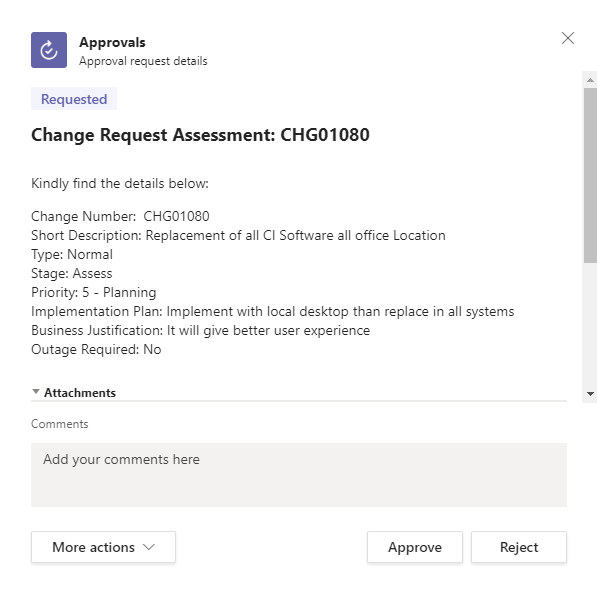Click the Approval request details subtitle
The image size is (597, 591).
143,61
